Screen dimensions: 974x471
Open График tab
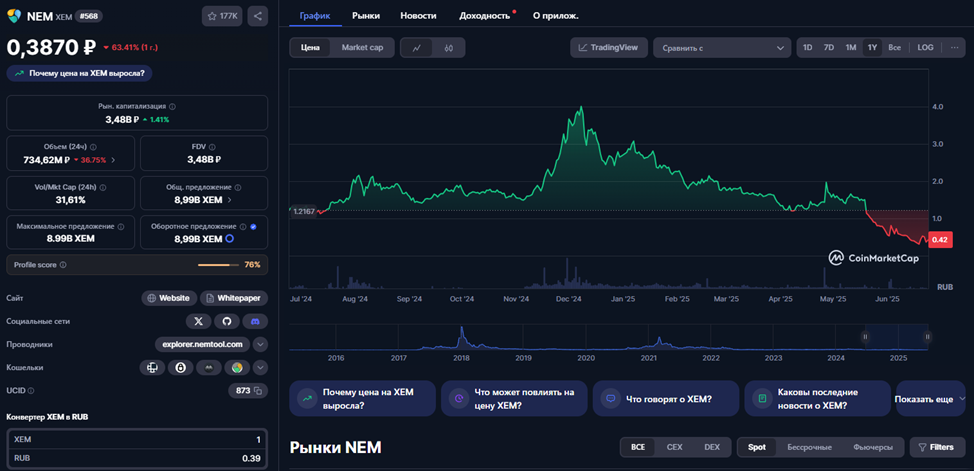tap(315, 16)
